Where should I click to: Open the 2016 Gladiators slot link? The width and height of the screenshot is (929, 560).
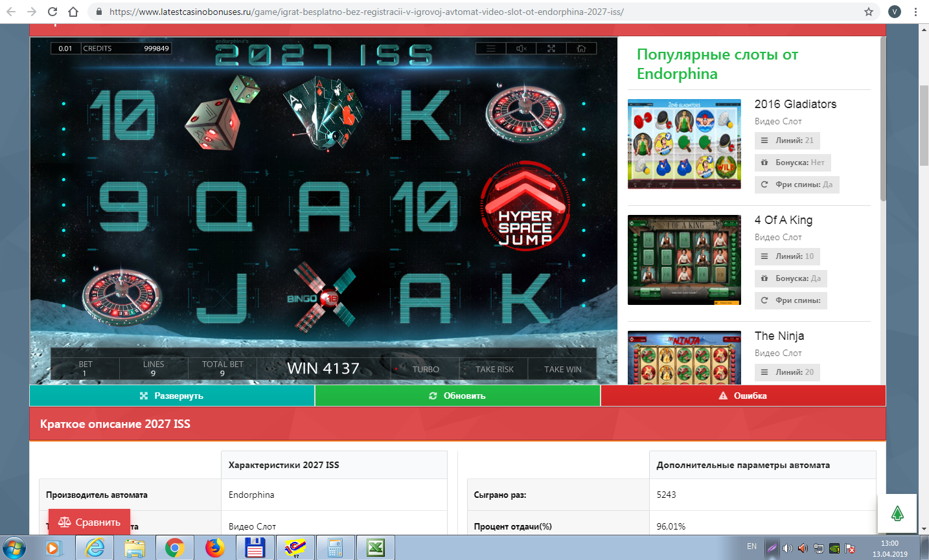point(795,104)
